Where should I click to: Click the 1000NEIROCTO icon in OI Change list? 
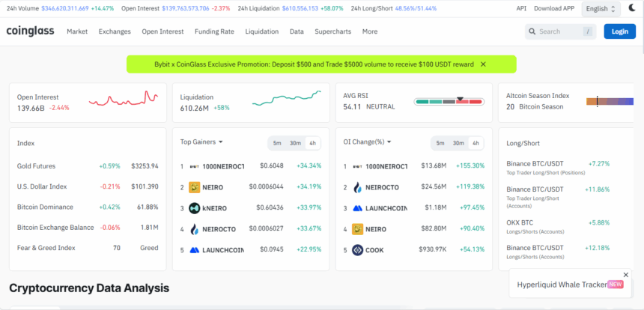(357, 166)
